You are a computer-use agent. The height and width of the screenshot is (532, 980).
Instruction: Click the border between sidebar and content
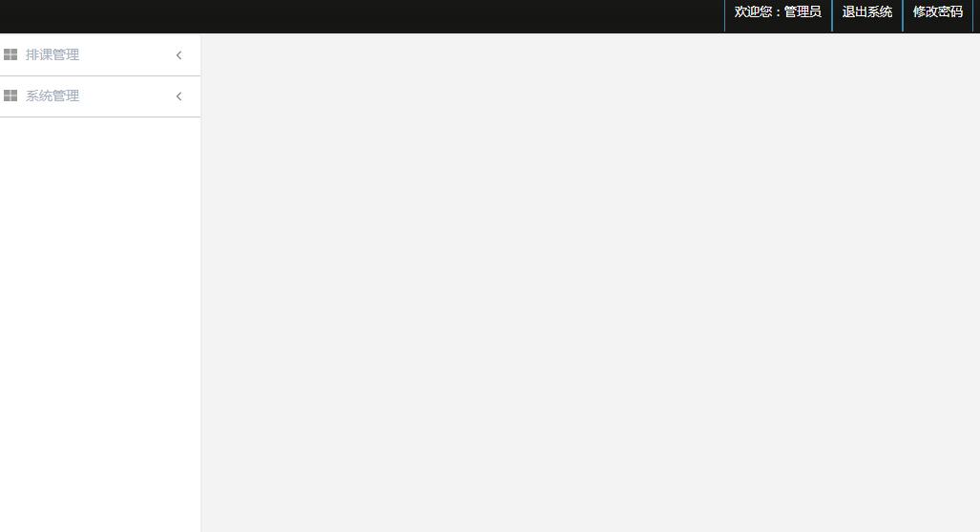point(200,282)
